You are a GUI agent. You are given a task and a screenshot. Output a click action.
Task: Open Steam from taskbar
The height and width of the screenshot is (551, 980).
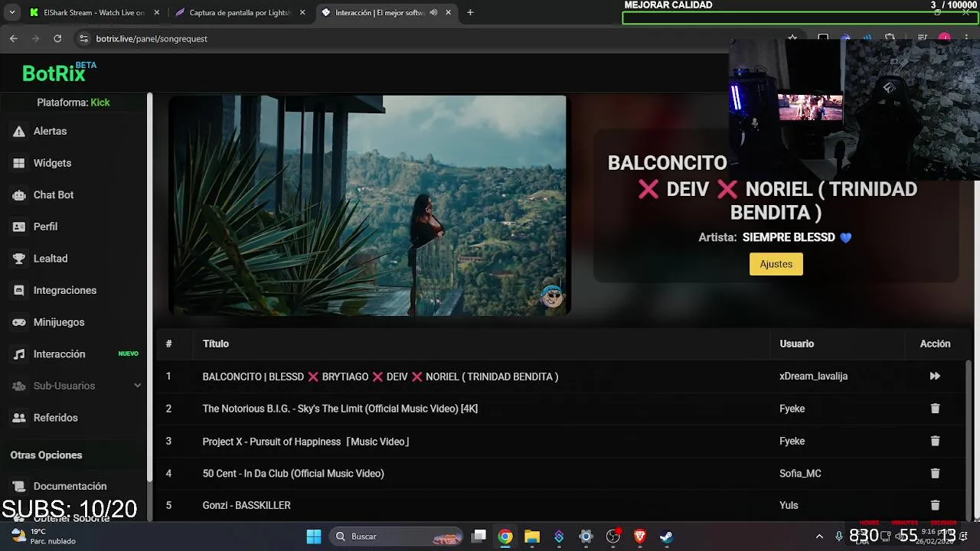667,536
